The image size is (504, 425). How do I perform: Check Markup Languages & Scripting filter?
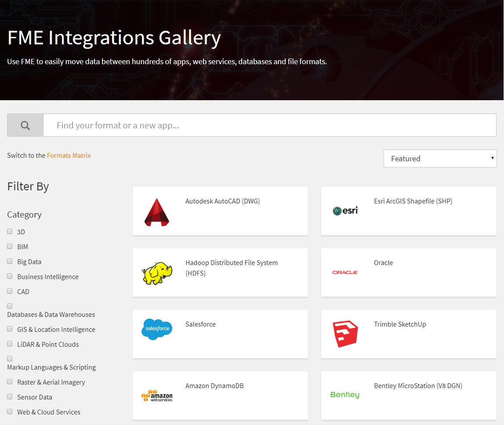click(10, 359)
